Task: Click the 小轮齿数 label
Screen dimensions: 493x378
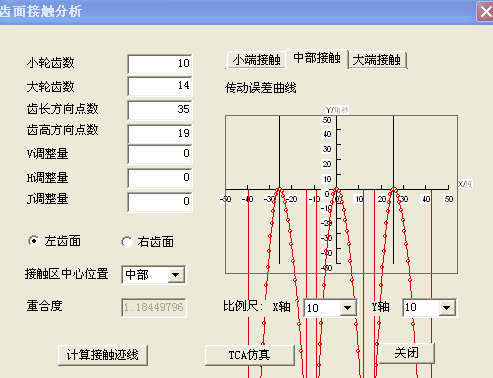Action: point(51,63)
